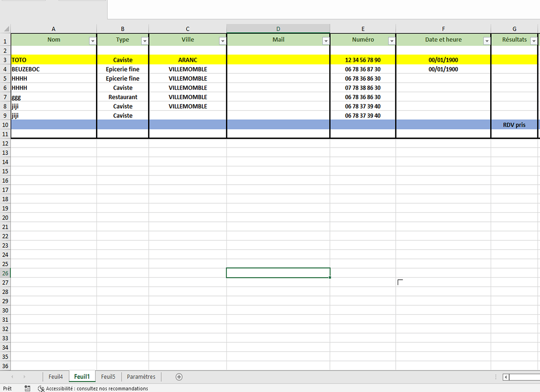Go to next sheet tabs arrow
The width and height of the screenshot is (540, 392).
(24, 377)
